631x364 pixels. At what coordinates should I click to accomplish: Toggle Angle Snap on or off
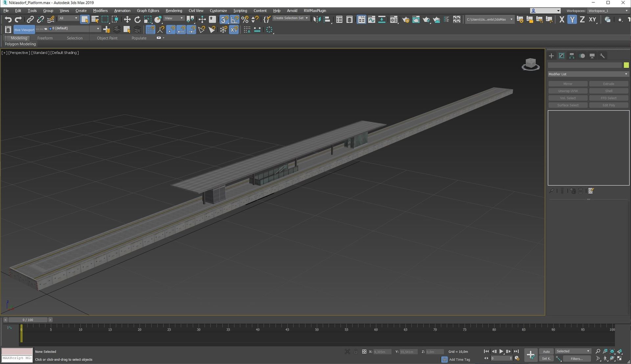pos(234,19)
